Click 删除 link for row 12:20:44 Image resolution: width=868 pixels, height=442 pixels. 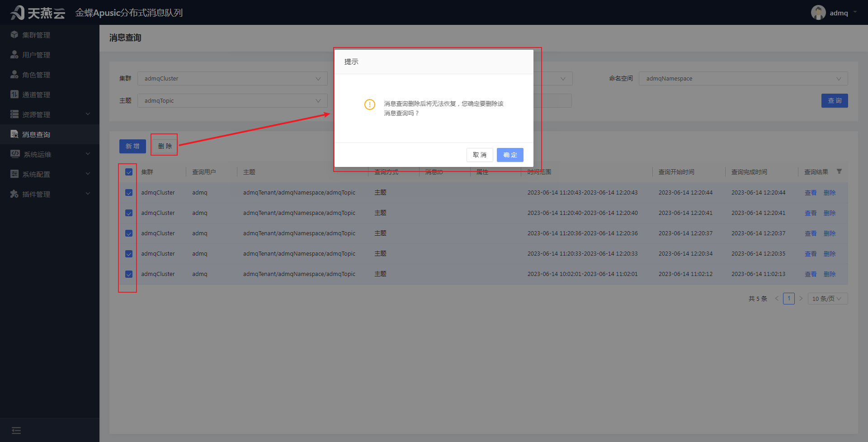pyautogui.click(x=830, y=193)
